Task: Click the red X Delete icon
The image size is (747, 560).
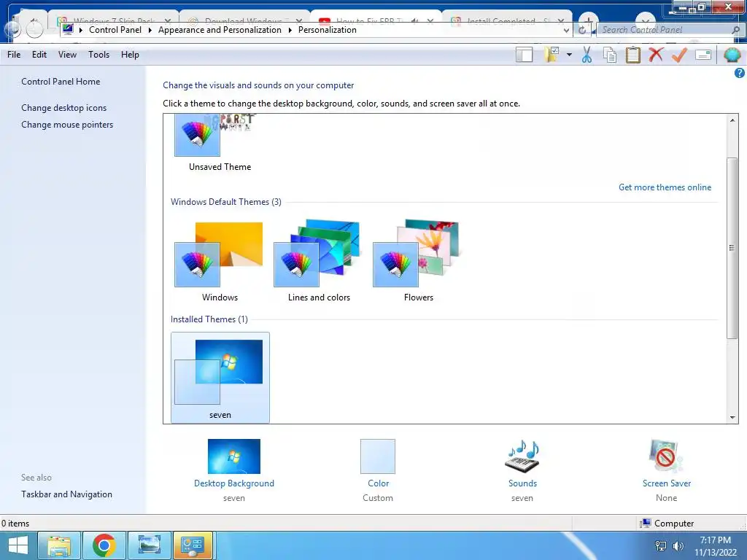Action: [656, 55]
